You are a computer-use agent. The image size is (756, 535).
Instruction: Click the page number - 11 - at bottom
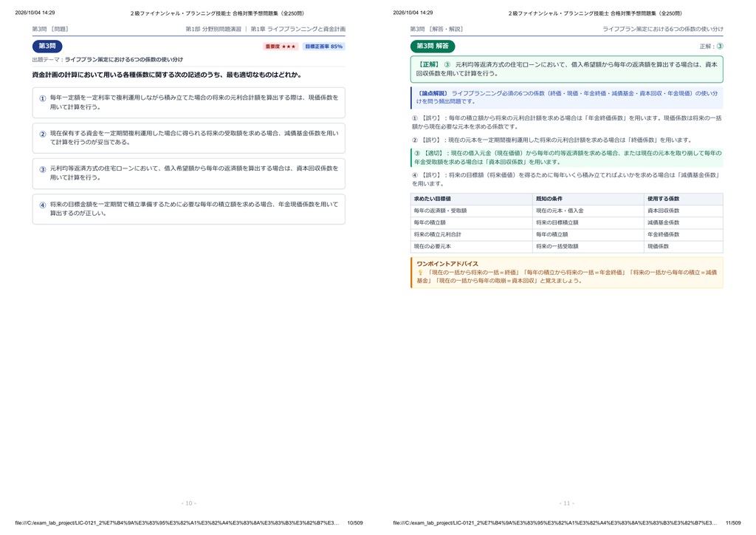pos(566,503)
